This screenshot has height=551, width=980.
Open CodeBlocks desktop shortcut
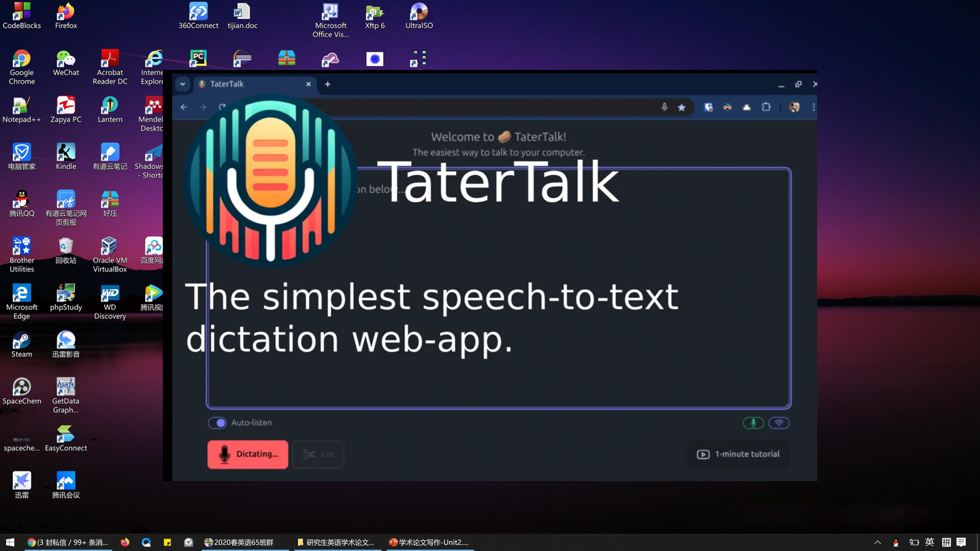(22, 16)
